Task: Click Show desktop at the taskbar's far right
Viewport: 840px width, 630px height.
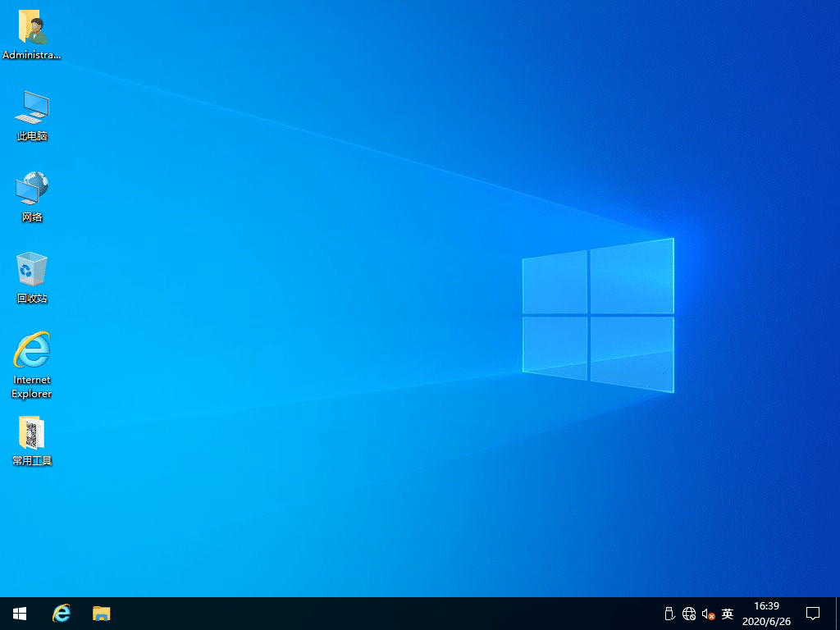Action: [838, 613]
